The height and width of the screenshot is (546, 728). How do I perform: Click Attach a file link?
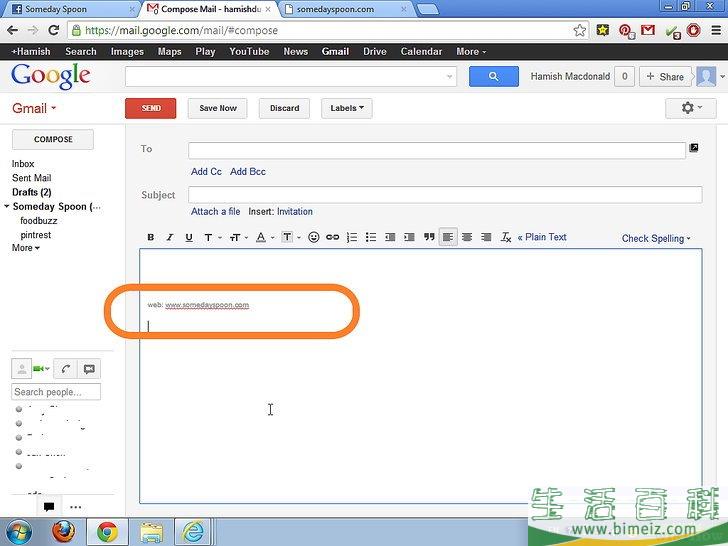coord(215,212)
